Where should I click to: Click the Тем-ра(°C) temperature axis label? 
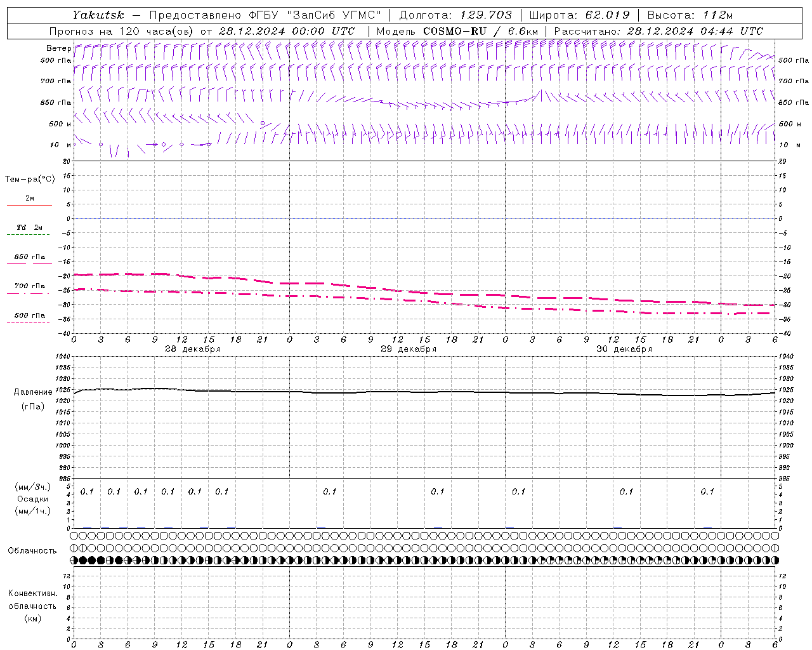point(30,180)
